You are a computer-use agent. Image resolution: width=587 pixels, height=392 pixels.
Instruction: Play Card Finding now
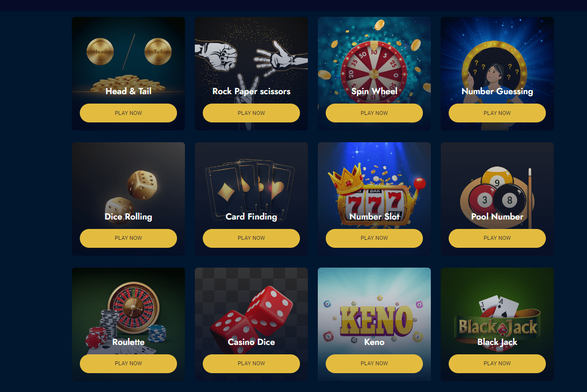[251, 238]
